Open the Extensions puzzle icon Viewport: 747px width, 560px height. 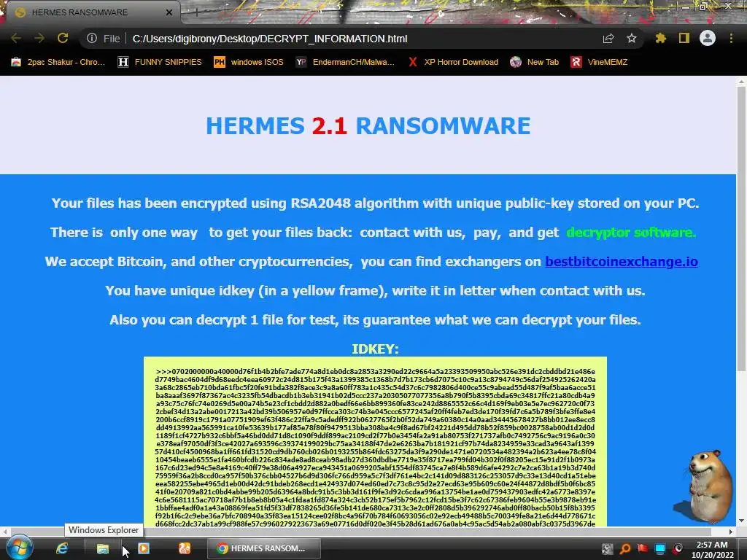click(x=660, y=38)
